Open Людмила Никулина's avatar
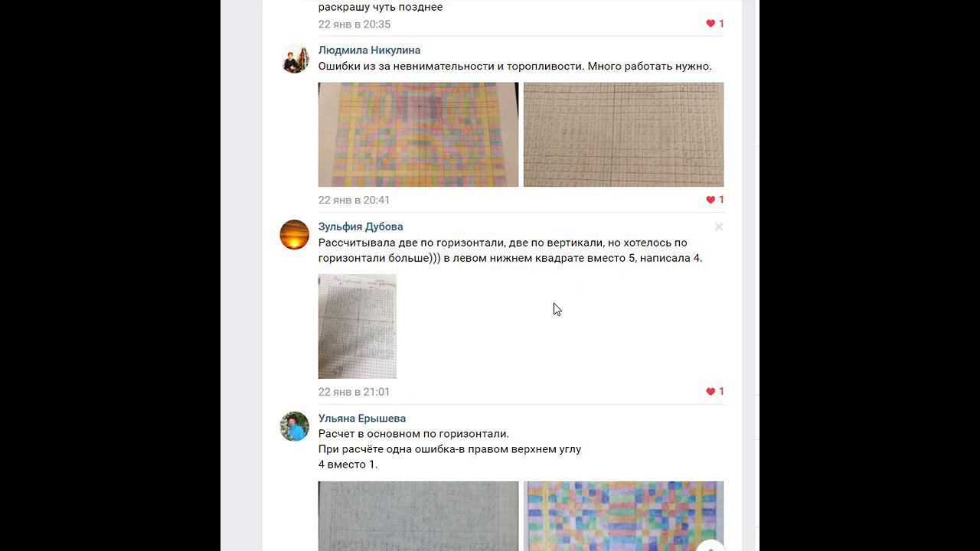The height and width of the screenshot is (551, 980). tap(294, 58)
